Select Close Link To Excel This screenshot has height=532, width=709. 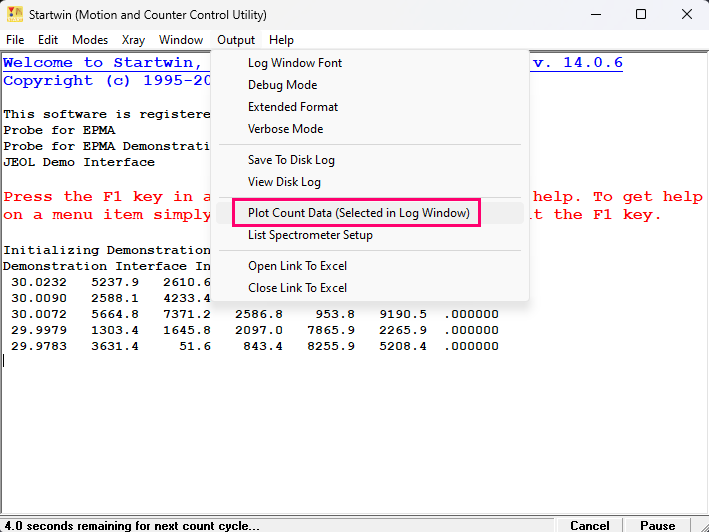pos(297,288)
